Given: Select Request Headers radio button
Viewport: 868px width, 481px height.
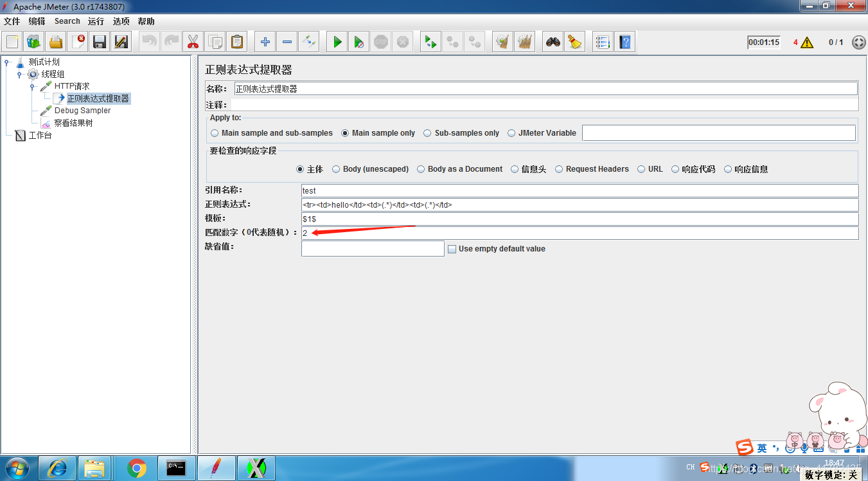Looking at the screenshot, I should pyautogui.click(x=559, y=169).
